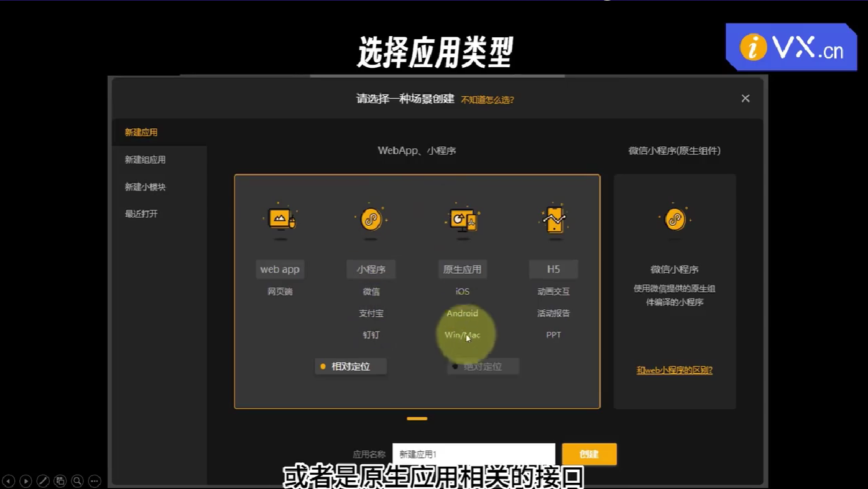Click the WebApp、小程序 heading
The width and height of the screenshot is (868, 489).
[x=417, y=151]
